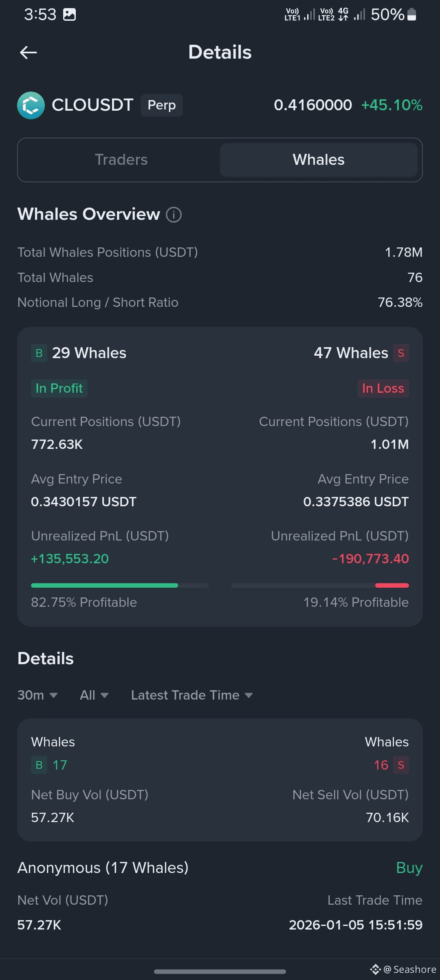The width and height of the screenshot is (440, 980).
Task: Tap the red S badge beside 47 Whales
Action: point(401,353)
